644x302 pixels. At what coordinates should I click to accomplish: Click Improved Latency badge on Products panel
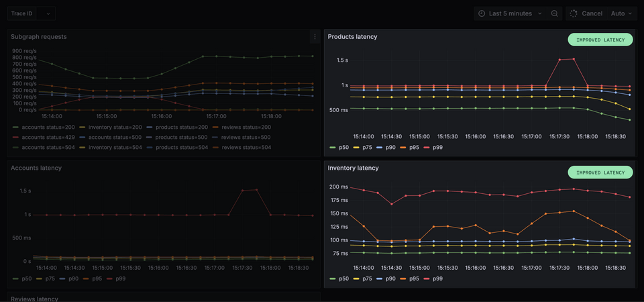click(x=600, y=40)
